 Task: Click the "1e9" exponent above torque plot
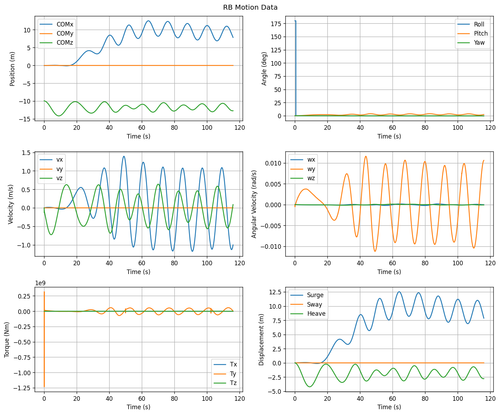[40, 283]
